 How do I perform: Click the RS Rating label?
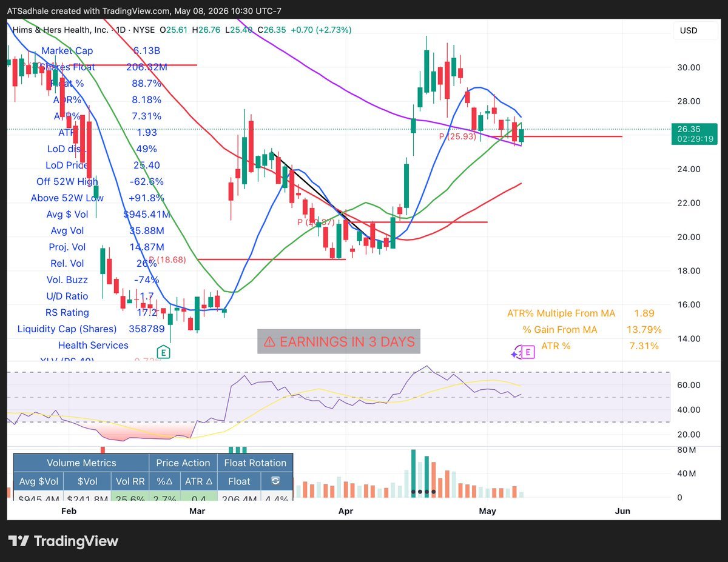point(67,313)
